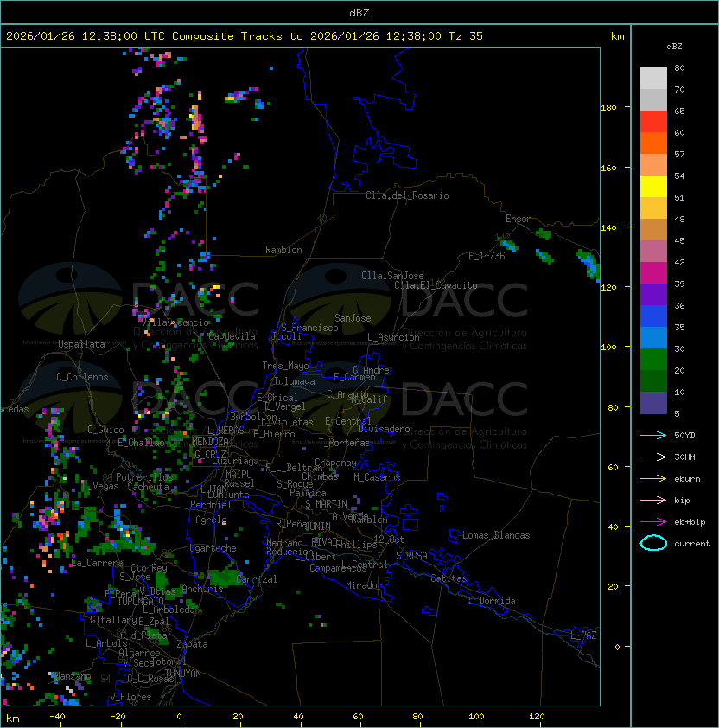Viewport: 719px width, 728px height.
Task: Click the 'Villavicencio' place label
Action: [x=175, y=322]
